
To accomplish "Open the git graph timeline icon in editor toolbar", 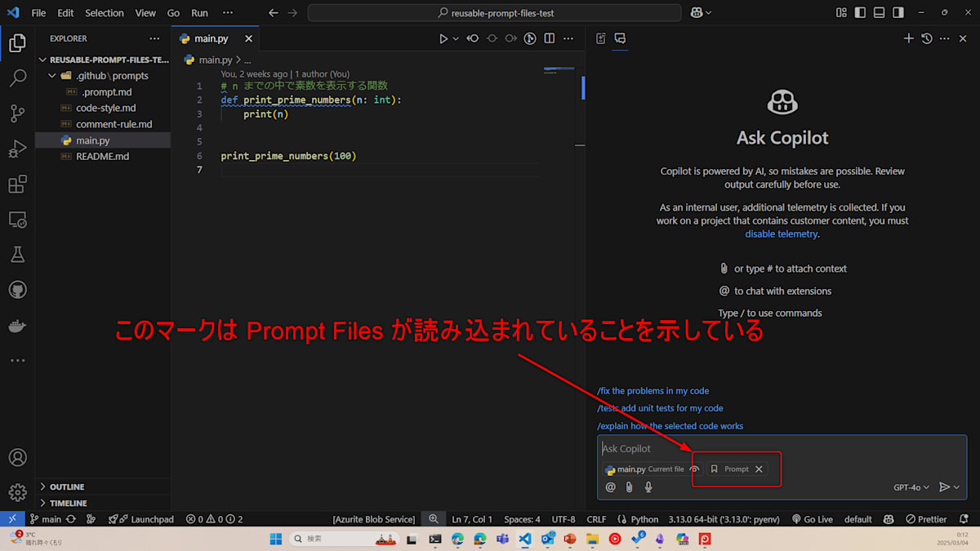I will point(530,38).
